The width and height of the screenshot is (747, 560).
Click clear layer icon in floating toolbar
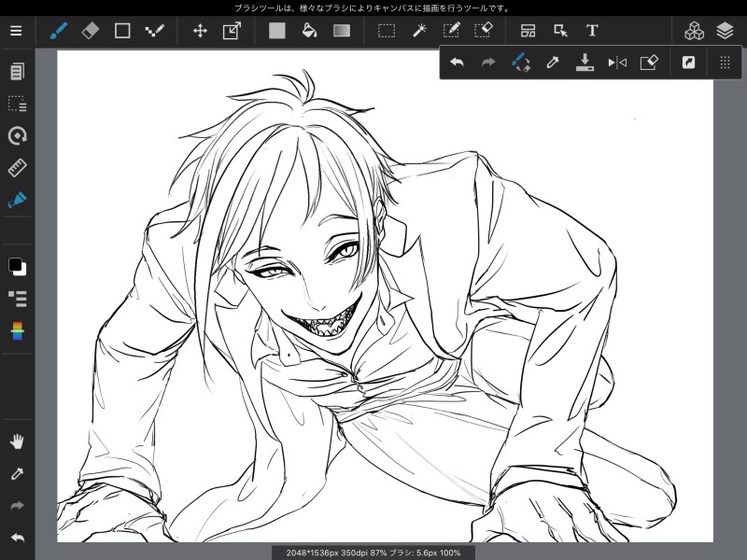click(x=649, y=63)
